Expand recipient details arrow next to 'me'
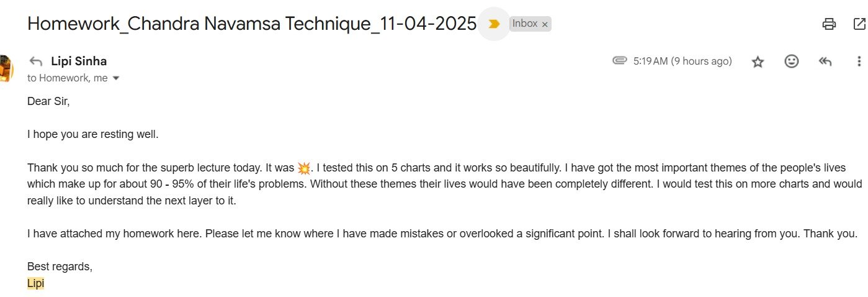Image resolution: width=868 pixels, height=297 pixels. 115,78
